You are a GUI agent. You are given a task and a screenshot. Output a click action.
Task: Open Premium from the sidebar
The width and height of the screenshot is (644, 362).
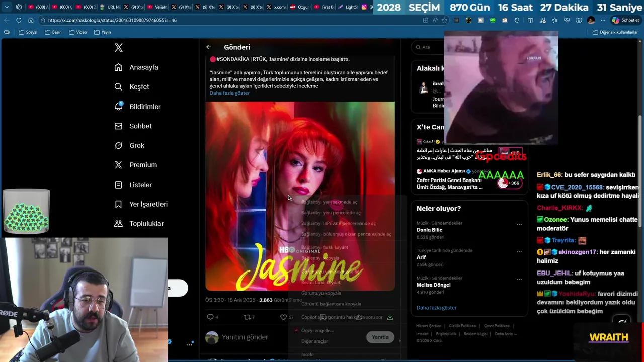[x=136, y=165]
